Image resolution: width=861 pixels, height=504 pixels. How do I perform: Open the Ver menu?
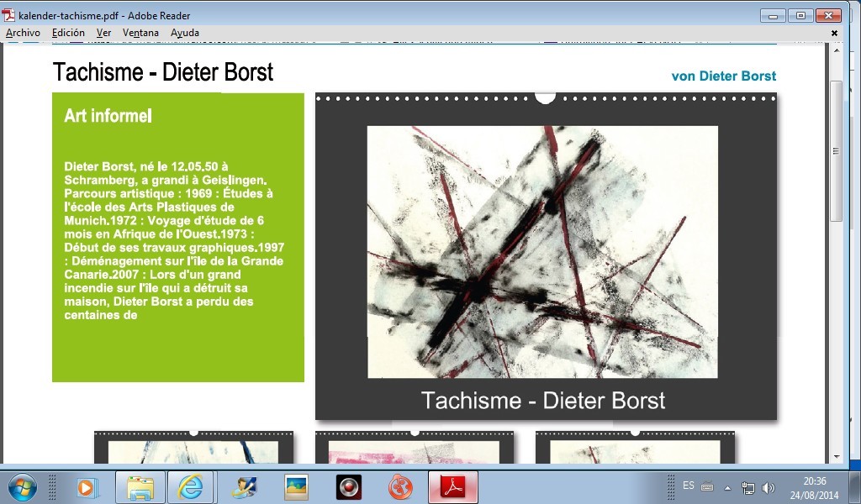point(103,33)
